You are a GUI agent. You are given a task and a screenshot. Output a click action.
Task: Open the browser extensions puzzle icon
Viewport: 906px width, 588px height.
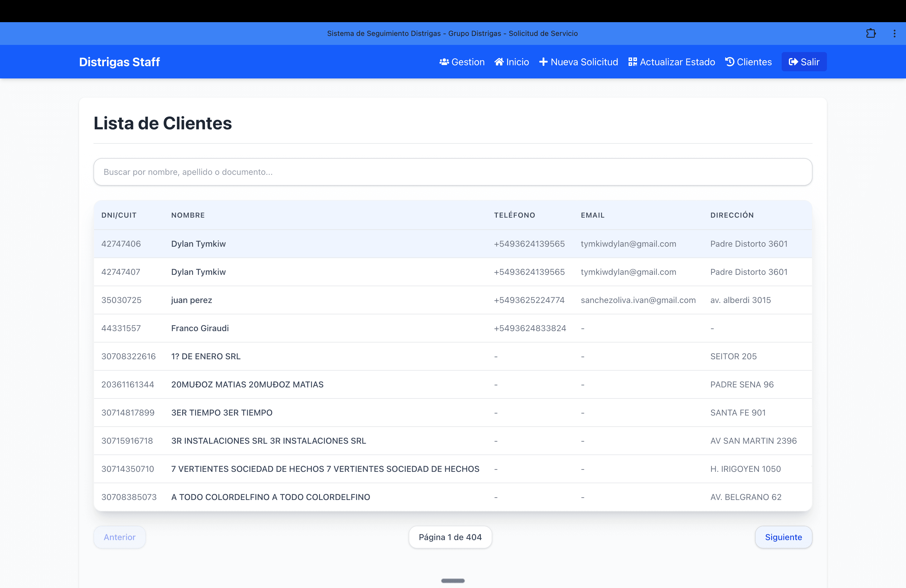pyautogui.click(x=871, y=34)
